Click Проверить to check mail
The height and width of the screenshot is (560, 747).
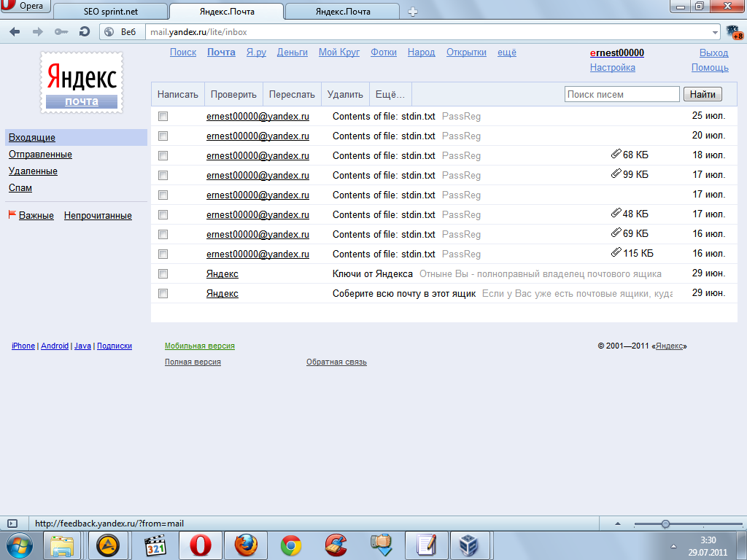coord(233,94)
